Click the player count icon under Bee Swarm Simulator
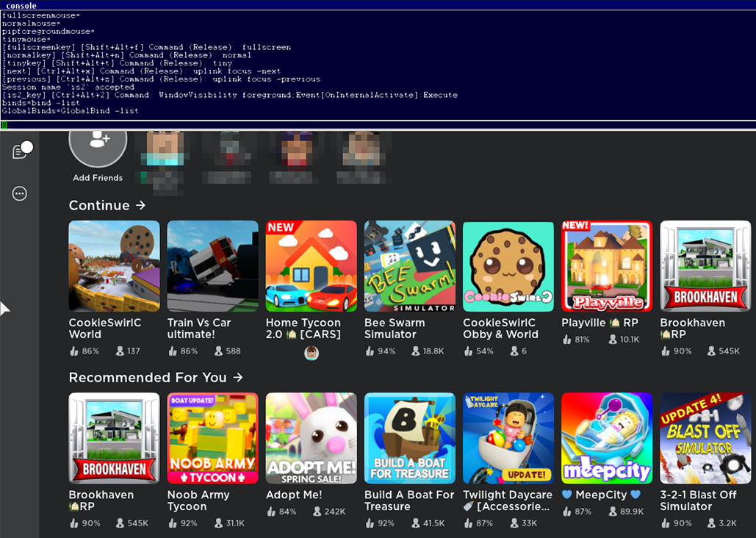The image size is (756, 538). (x=415, y=351)
